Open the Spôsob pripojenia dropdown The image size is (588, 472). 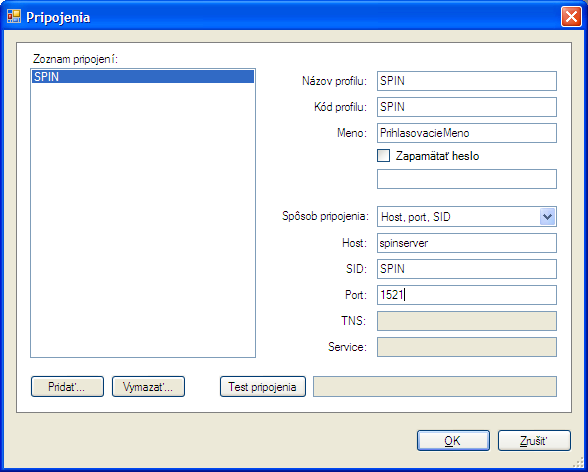547,217
